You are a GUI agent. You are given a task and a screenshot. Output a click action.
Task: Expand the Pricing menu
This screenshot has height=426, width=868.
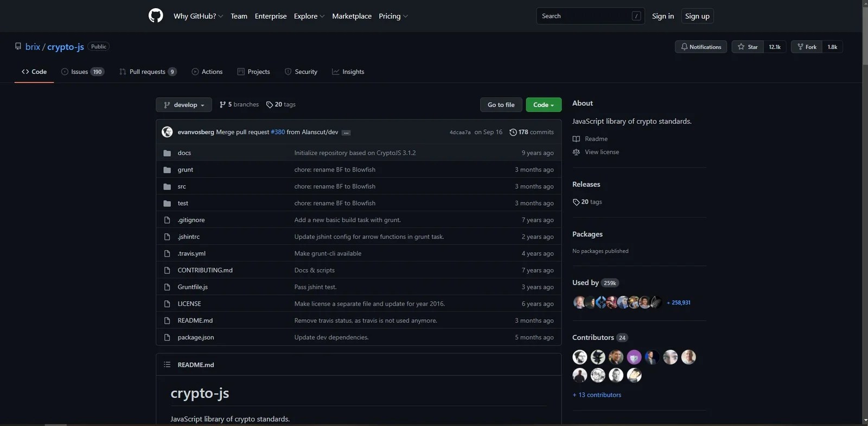click(x=393, y=16)
